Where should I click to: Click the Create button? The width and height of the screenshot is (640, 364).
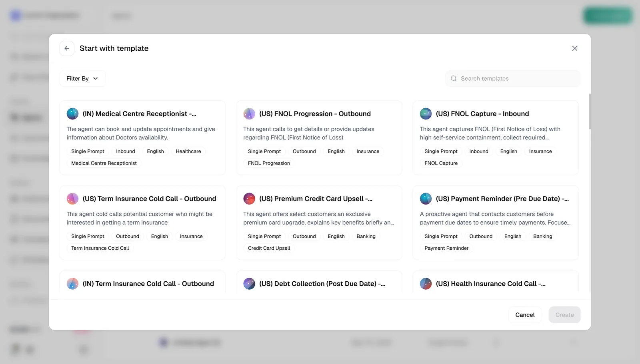tap(564, 315)
